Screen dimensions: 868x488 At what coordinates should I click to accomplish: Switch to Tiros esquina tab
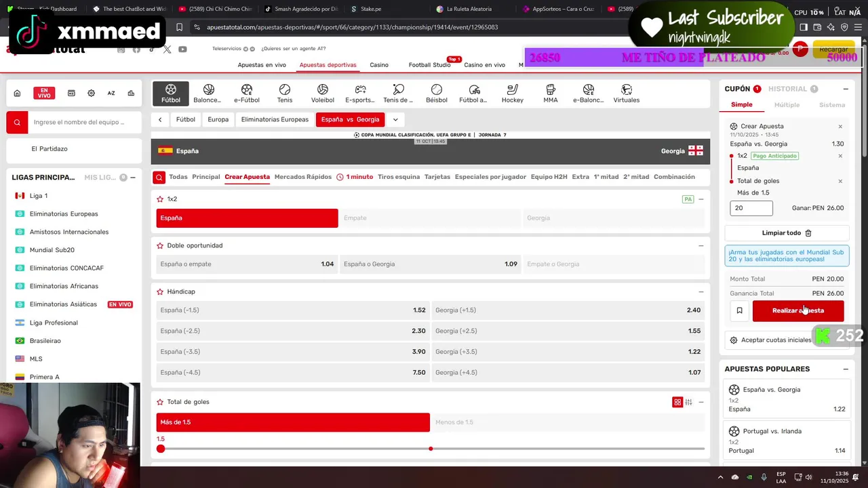[399, 177]
